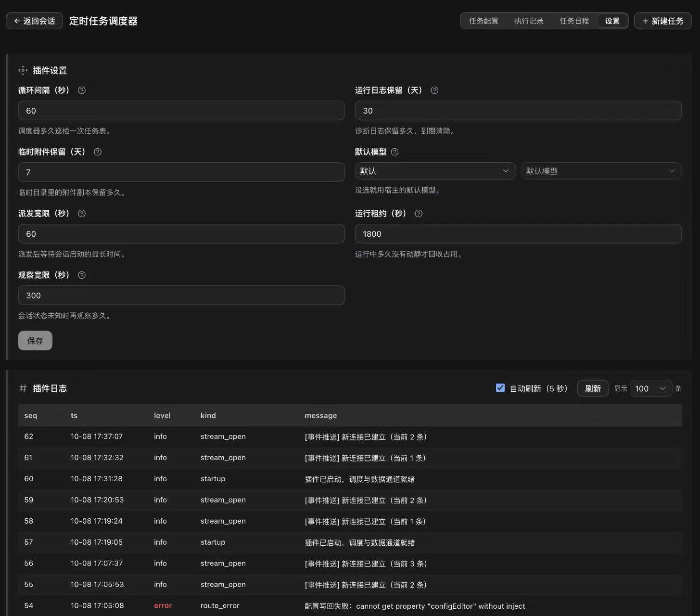700x616 pixels.
Task: Click the seq column header
Action: pyautogui.click(x=30, y=416)
